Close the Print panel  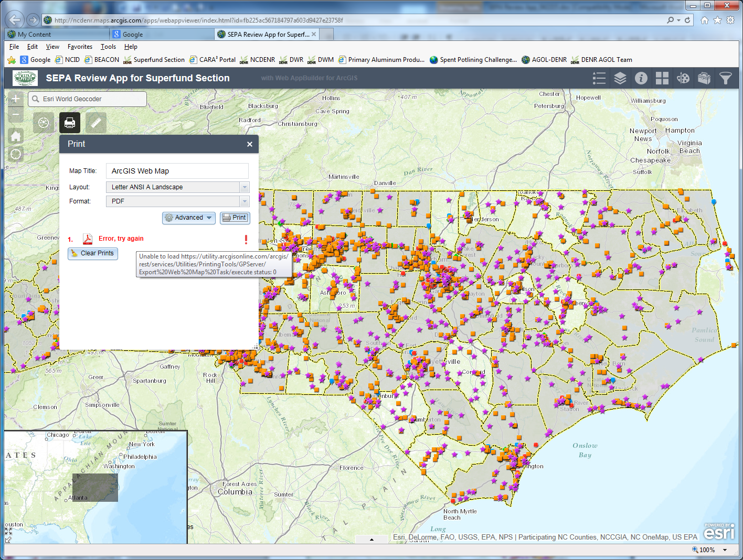pos(250,144)
